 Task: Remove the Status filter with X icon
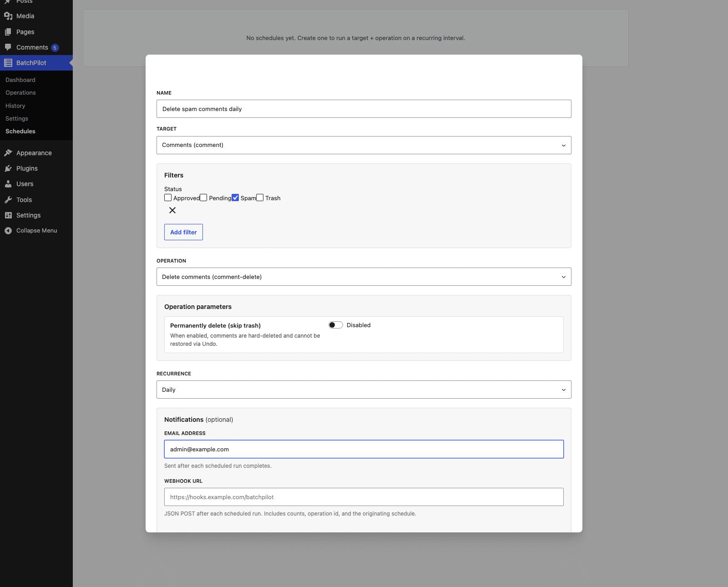[172, 210]
